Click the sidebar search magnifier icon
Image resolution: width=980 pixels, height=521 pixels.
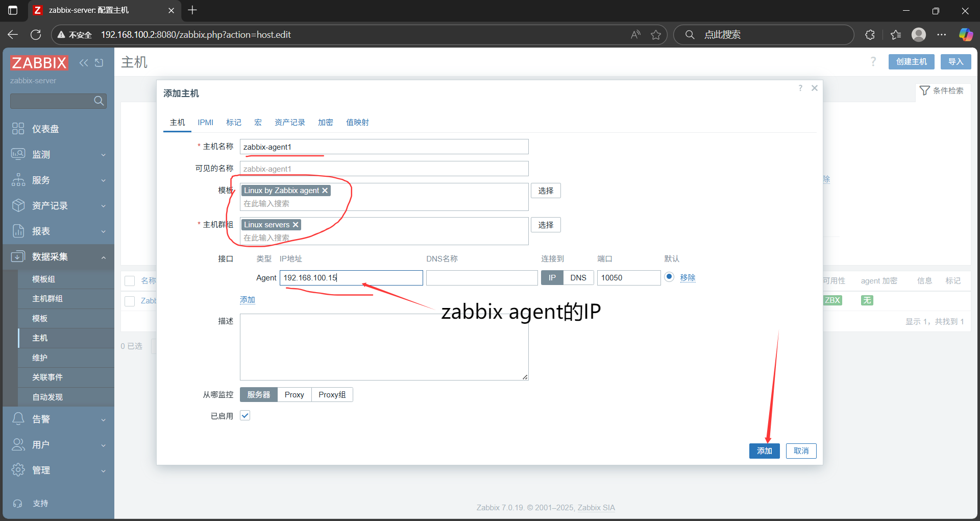pos(99,101)
